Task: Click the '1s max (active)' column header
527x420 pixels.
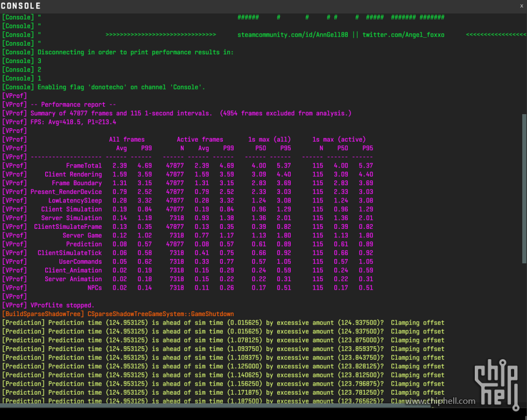Action: [339, 139]
